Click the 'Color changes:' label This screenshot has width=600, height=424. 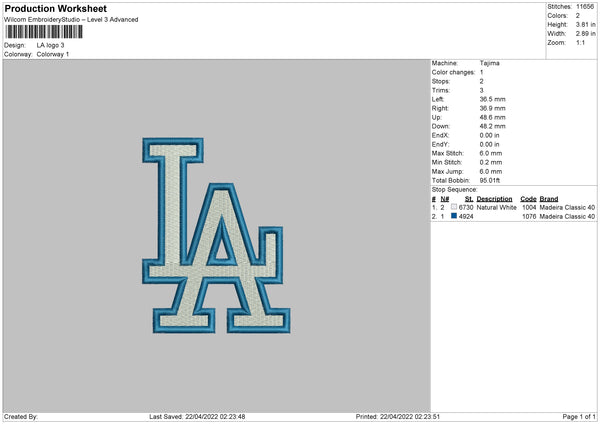(x=453, y=72)
